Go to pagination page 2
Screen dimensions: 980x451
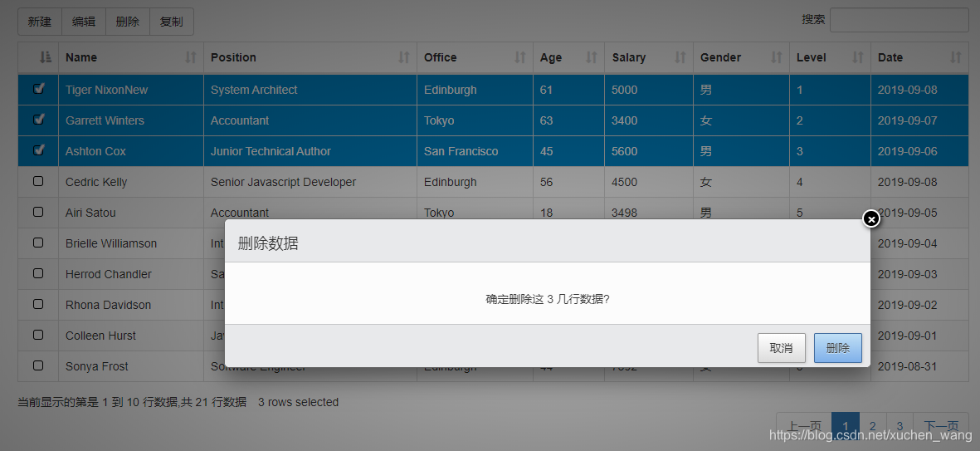pyautogui.click(x=872, y=427)
